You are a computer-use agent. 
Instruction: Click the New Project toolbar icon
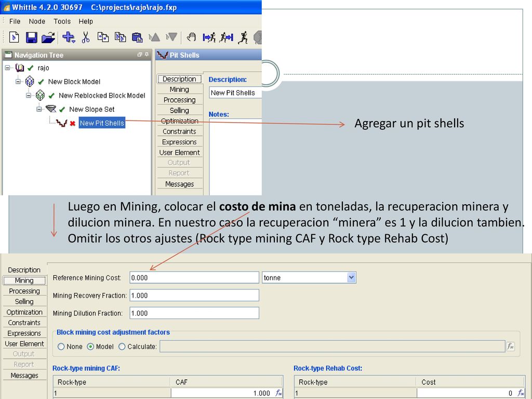pyautogui.click(x=14, y=37)
